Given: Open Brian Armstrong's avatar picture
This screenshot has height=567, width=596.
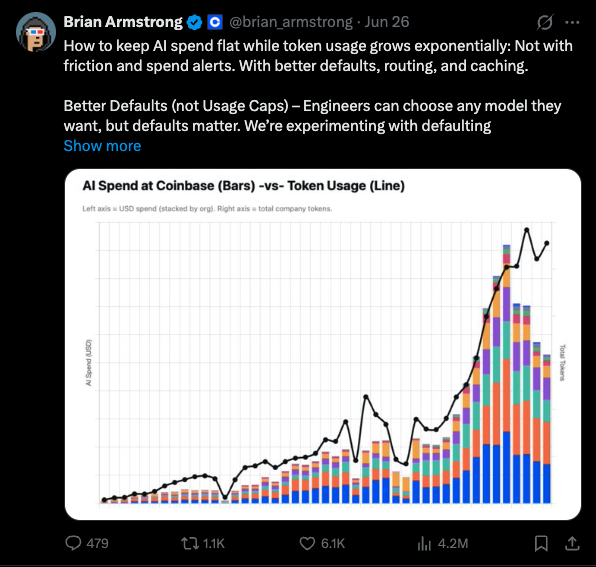Looking at the screenshot, I should [x=36, y=32].
